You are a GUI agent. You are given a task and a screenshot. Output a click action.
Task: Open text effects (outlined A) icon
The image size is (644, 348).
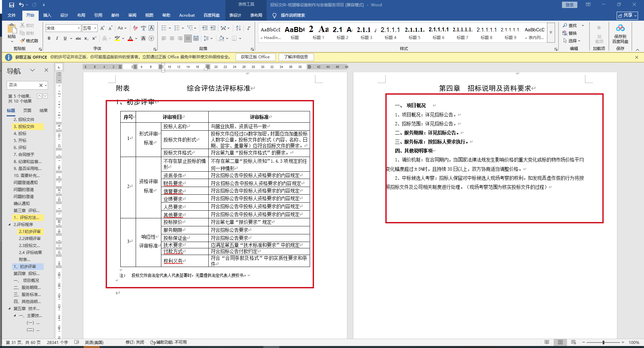pos(105,38)
